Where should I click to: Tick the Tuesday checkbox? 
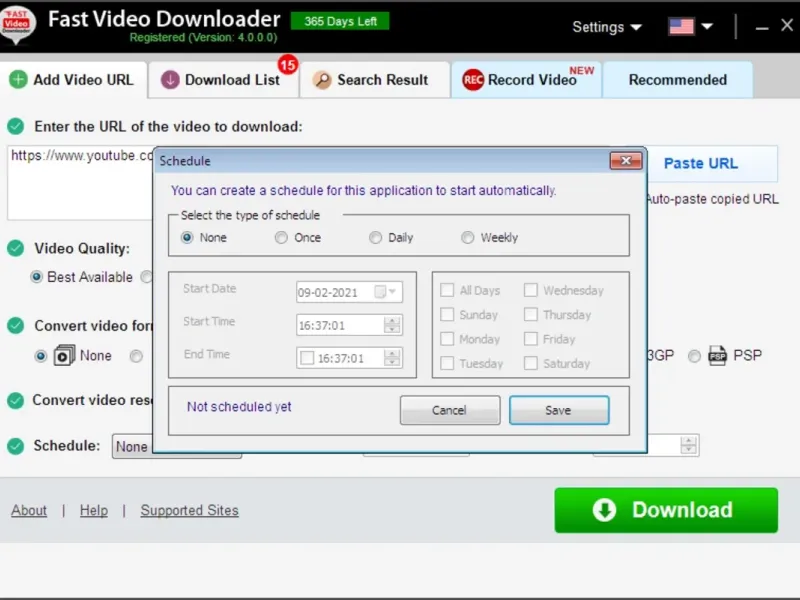click(x=447, y=363)
